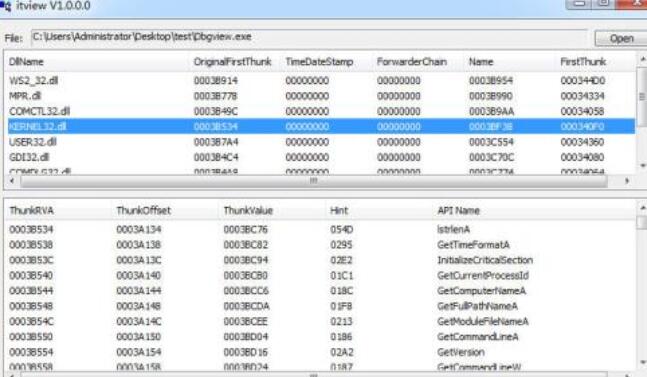Select the GetModuleFileNameA API row
Image resolution: width=647 pixels, height=377 pixels.
[x=321, y=321]
